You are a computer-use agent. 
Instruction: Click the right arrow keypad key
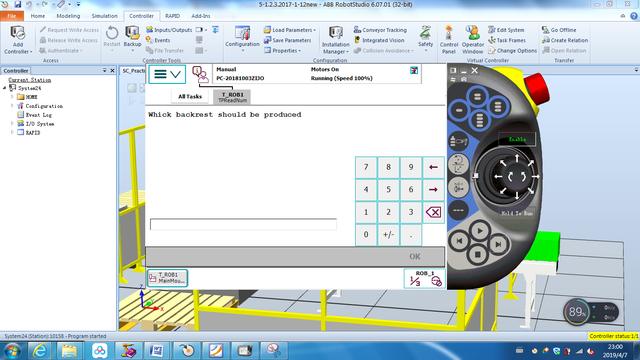(x=433, y=189)
